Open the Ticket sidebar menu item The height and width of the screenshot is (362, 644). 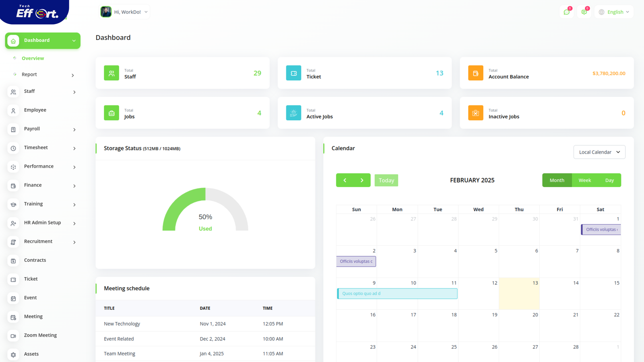pos(31,279)
